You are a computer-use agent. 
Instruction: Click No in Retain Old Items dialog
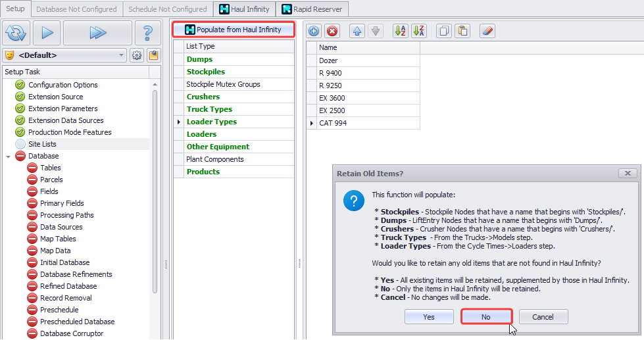486,317
